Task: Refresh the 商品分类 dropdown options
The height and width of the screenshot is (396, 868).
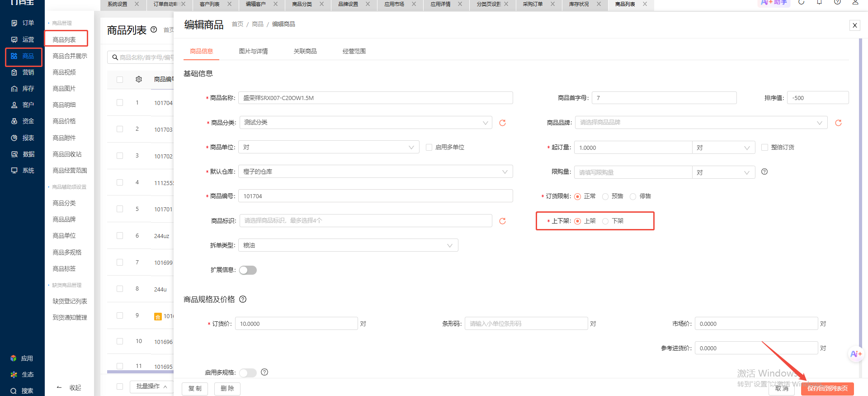Action: click(502, 123)
